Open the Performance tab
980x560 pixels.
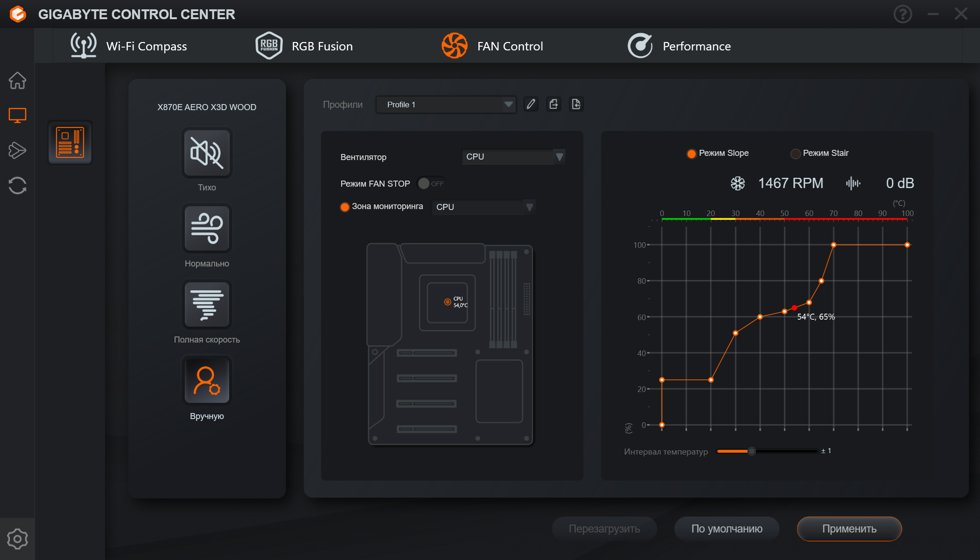click(679, 46)
